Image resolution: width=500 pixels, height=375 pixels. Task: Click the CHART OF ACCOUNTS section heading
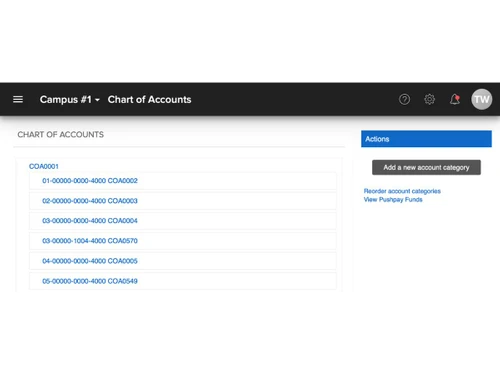[x=61, y=134]
